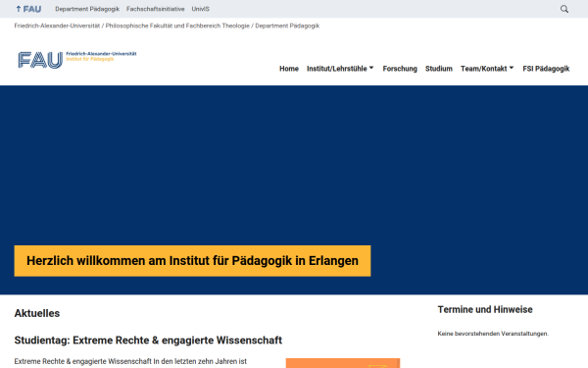Go to Home in main navigation
This screenshot has height=368, width=588.
point(289,69)
